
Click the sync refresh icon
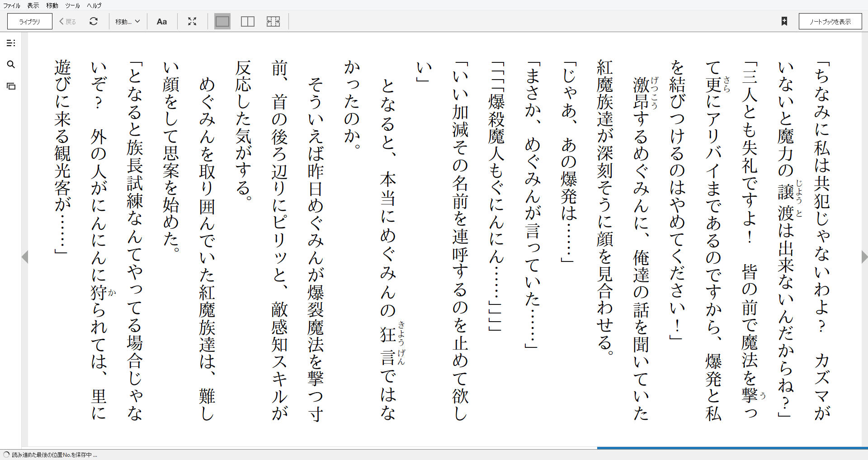(94, 21)
